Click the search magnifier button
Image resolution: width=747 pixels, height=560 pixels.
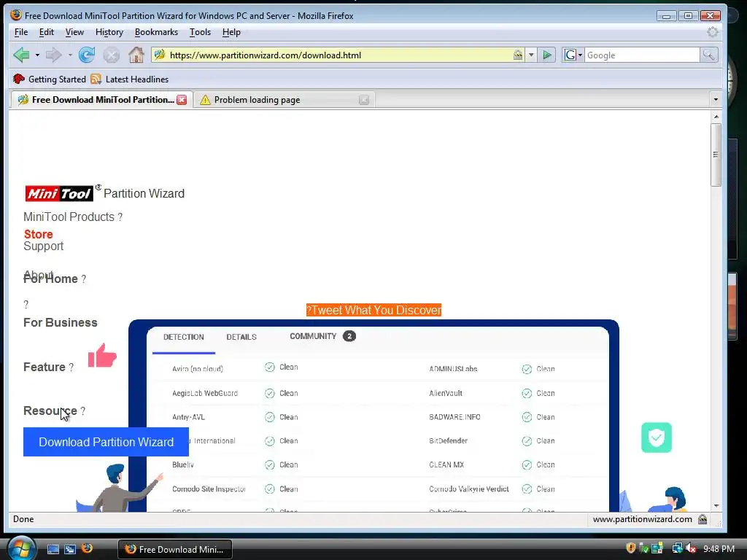tap(708, 55)
